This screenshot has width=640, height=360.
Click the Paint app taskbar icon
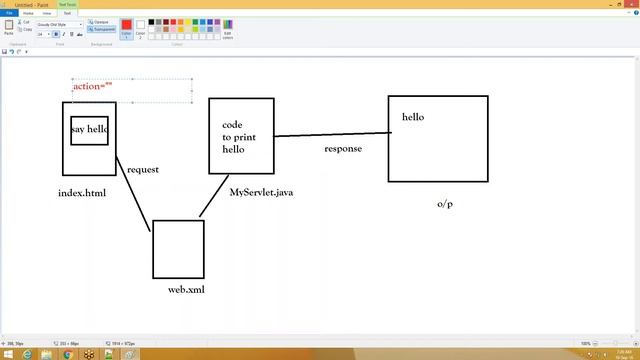(129, 354)
